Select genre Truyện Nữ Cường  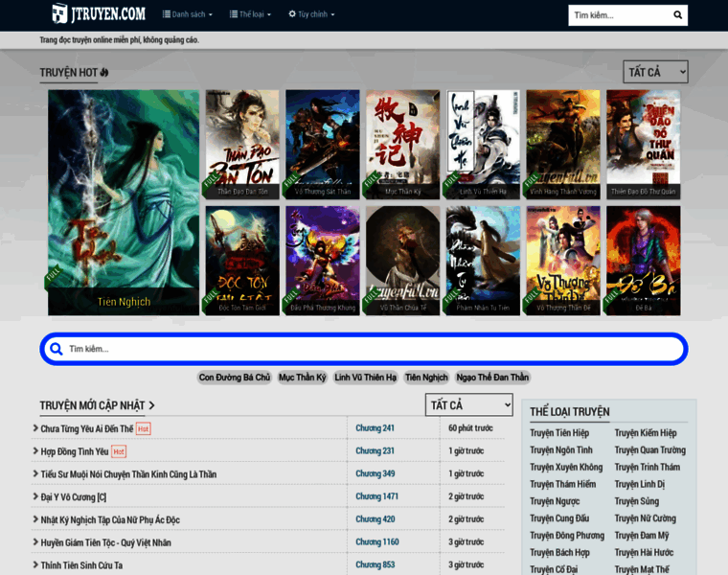pyautogui.click(x=646, y=518)
